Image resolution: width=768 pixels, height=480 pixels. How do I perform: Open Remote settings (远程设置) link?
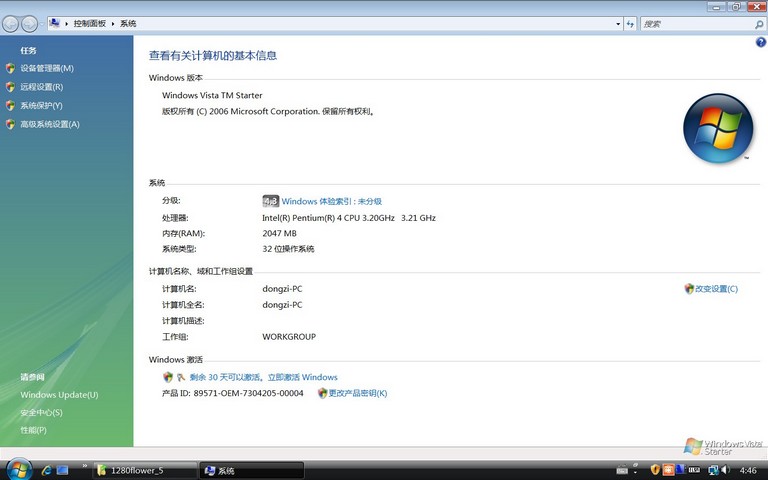point(42,87)
